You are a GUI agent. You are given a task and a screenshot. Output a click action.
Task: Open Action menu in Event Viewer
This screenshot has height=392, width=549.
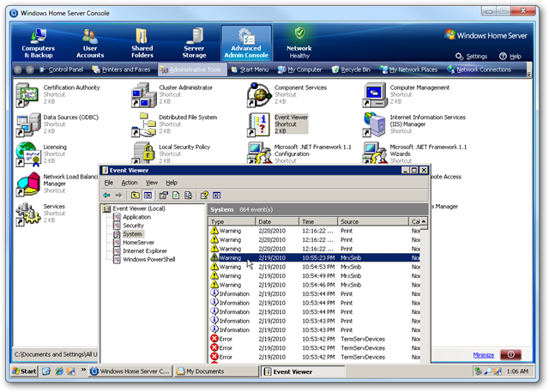(130, 183)
